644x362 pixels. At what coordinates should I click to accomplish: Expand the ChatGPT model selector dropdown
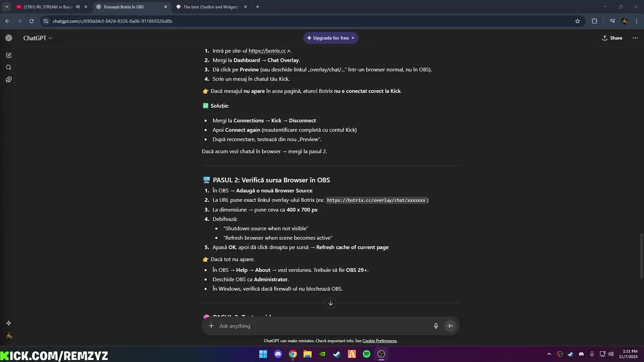(38, 38)
